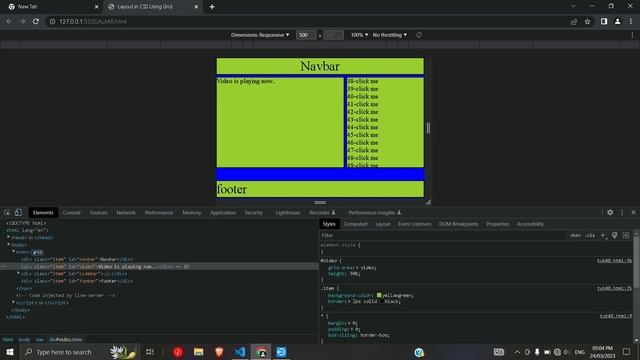Click the rotate device icon

(x=419, y=35)
